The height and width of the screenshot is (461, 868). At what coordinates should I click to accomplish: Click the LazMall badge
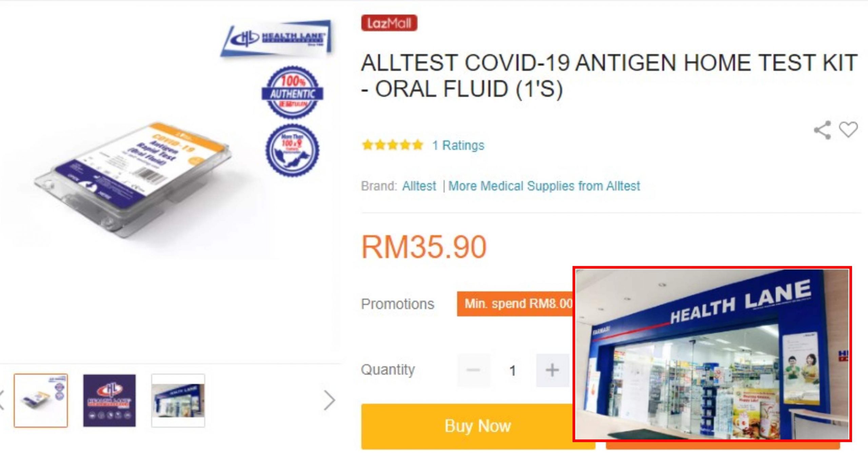[x=389, y=23]
